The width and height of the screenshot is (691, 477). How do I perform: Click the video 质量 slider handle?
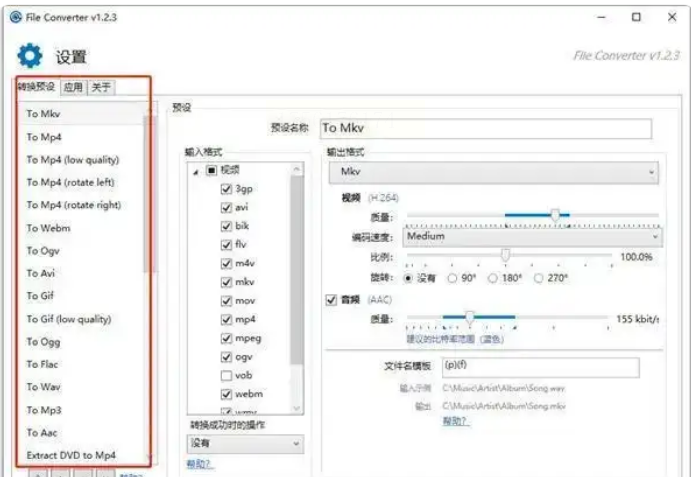(x=555, y=215)
